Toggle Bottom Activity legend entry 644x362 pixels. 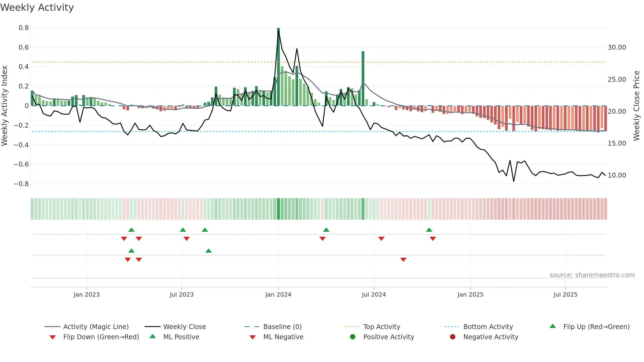click(x=479, y=327)
